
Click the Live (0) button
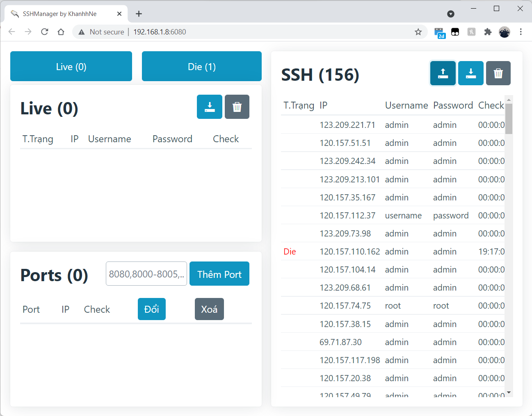point(71,66)
